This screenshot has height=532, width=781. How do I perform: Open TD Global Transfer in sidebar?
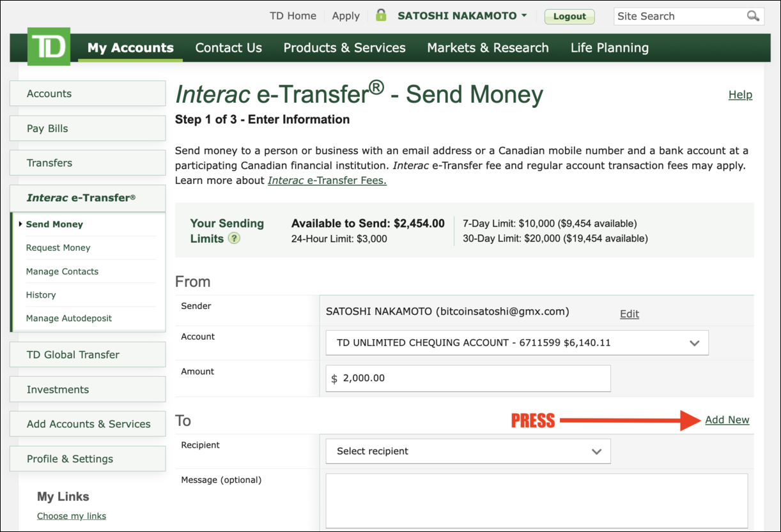tap(88, 354)
